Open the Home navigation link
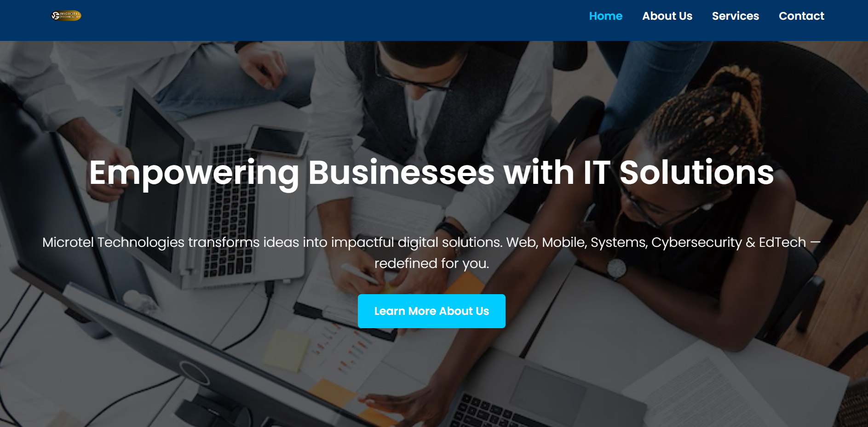This screenshot has height=427, width=868. click(605, 16)
